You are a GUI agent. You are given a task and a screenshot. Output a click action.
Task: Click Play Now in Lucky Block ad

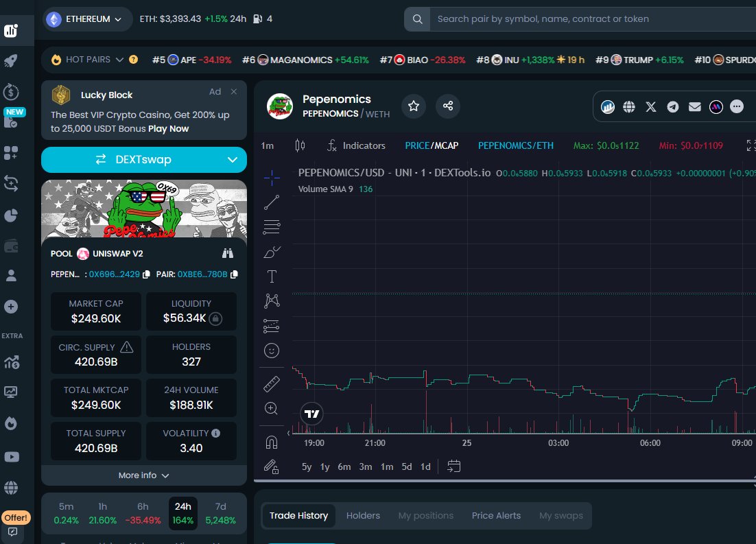pos(168,129)
